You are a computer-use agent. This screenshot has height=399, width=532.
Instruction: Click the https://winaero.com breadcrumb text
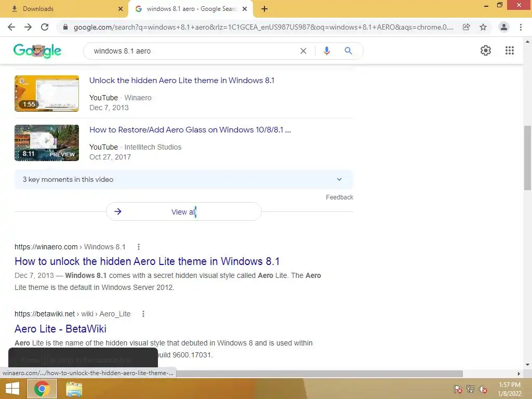click(46, 247)
